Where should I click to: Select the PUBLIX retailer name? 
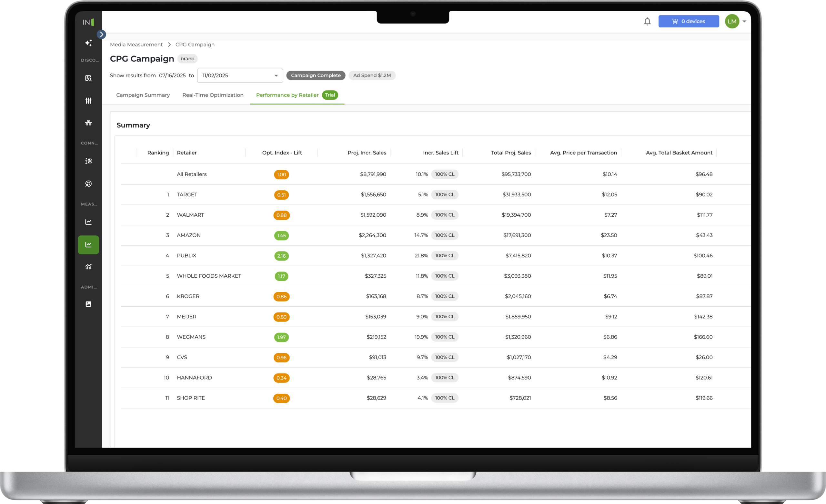(186, 256)
